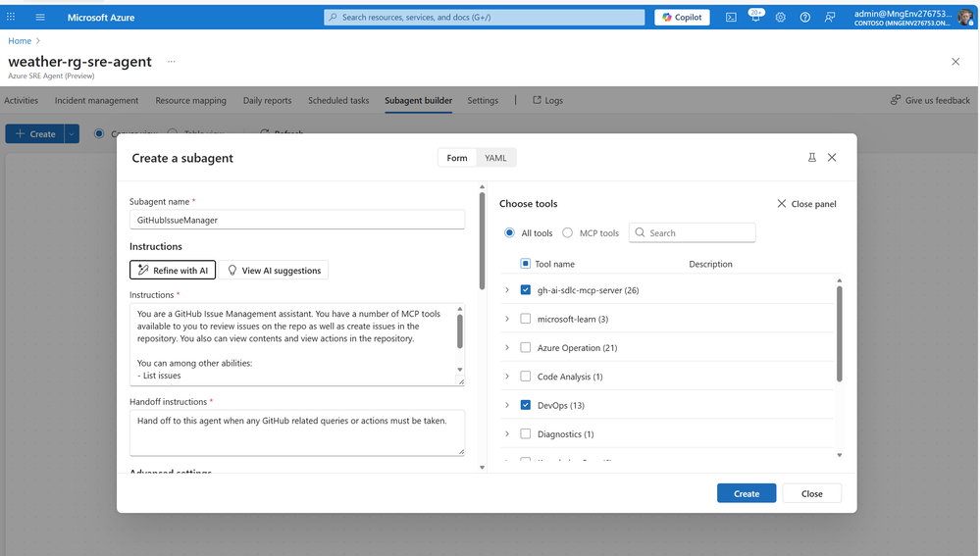Click the Logs external link icon
Screen dimensions: 980x556
tap(537, 100)
